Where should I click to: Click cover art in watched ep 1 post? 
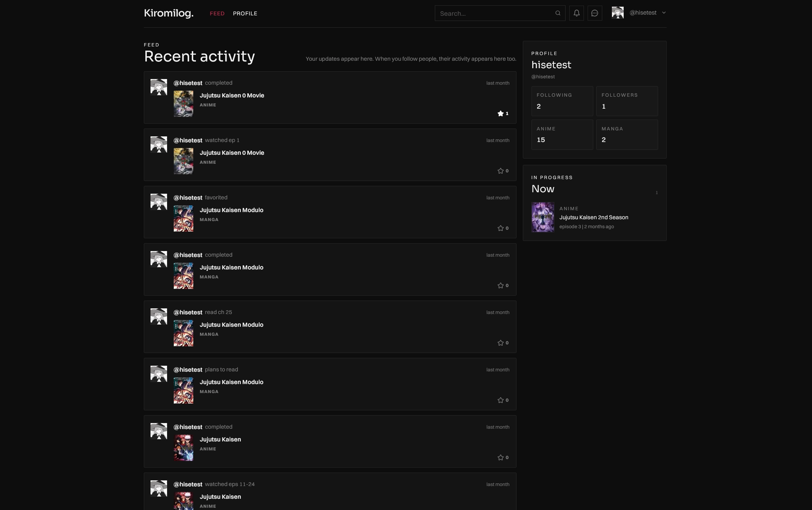pyautogui.click(x=184, y=161)
